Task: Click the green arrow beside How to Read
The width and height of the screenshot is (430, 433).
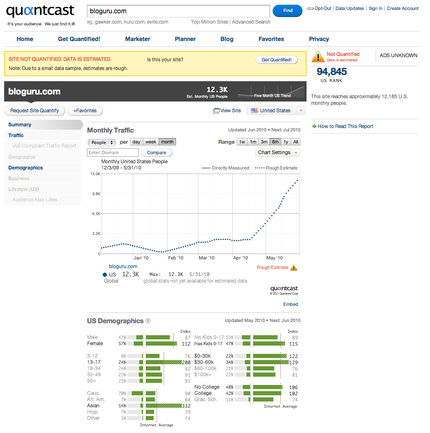Action: tap(314, 126)
